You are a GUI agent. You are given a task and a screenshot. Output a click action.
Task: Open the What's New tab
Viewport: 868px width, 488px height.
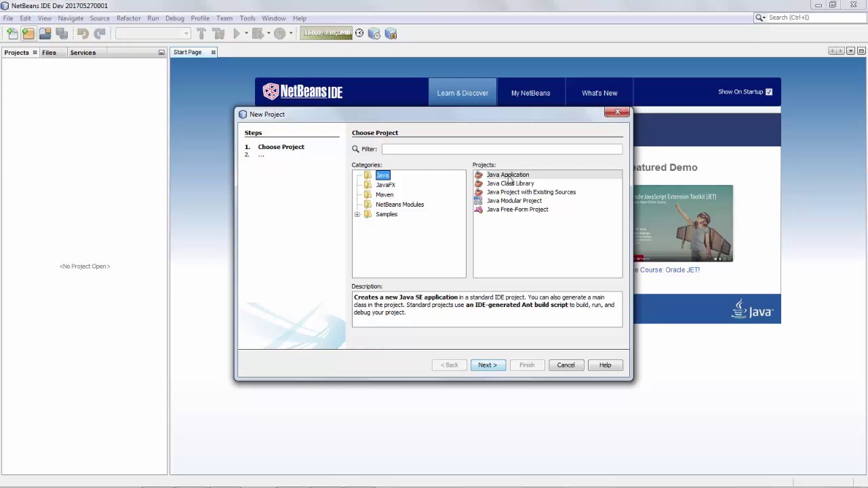(599, 93)
